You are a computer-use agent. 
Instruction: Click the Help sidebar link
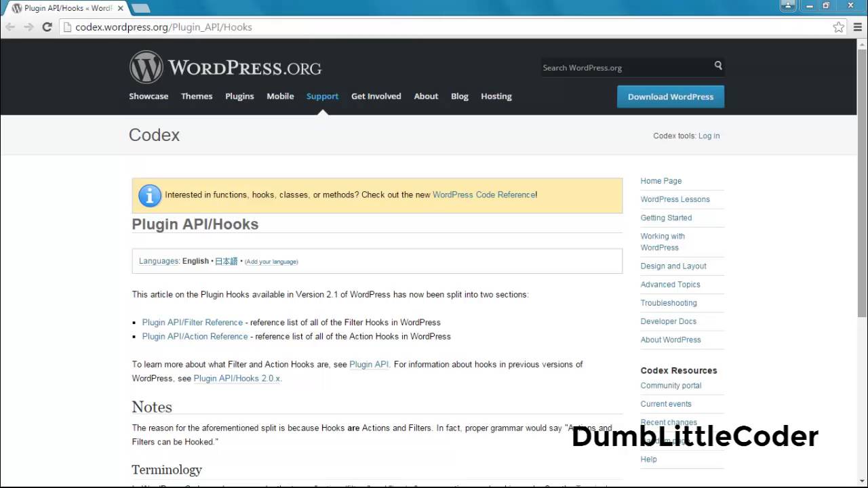pyautogui.click(x=649, y=459)
